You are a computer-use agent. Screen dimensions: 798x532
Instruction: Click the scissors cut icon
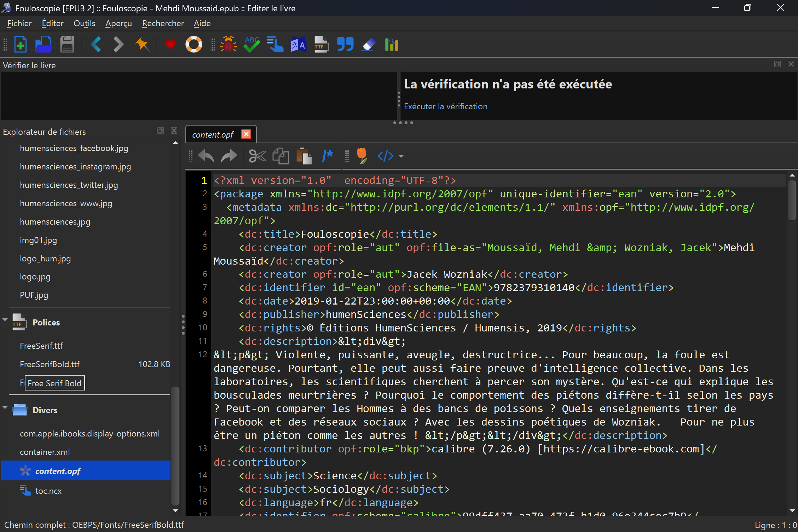tap(257, 156)
